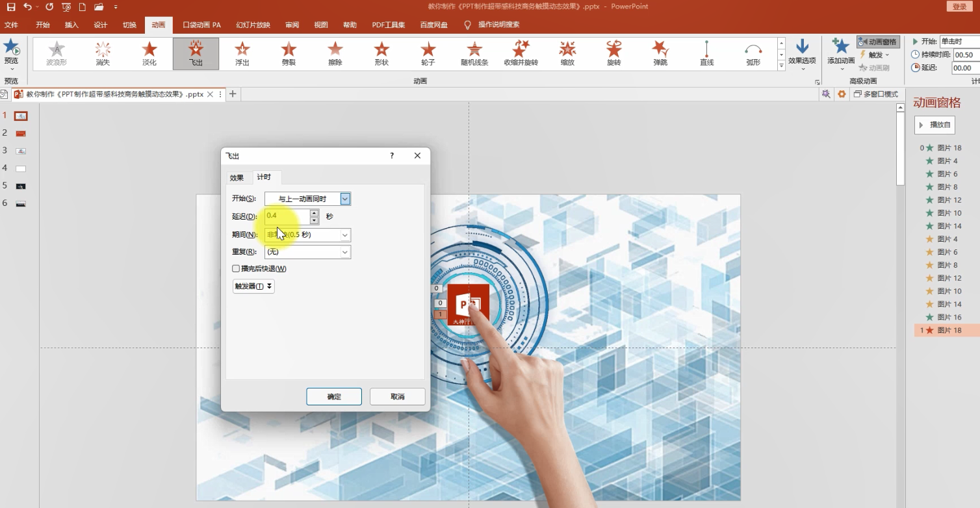This screenshot has height=508, width=980.
Task: Open the file with the folder icon
Action: (99, 6)
